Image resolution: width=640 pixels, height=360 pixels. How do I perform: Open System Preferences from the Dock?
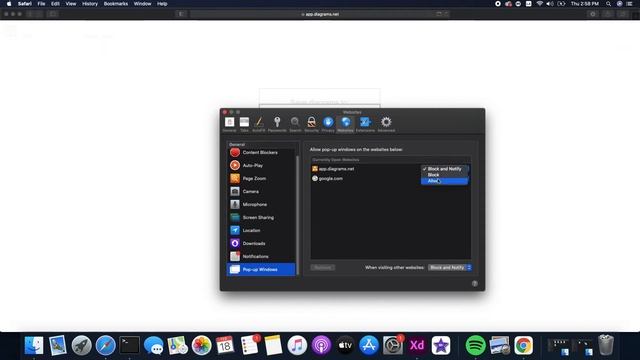[x=393, y=345]
